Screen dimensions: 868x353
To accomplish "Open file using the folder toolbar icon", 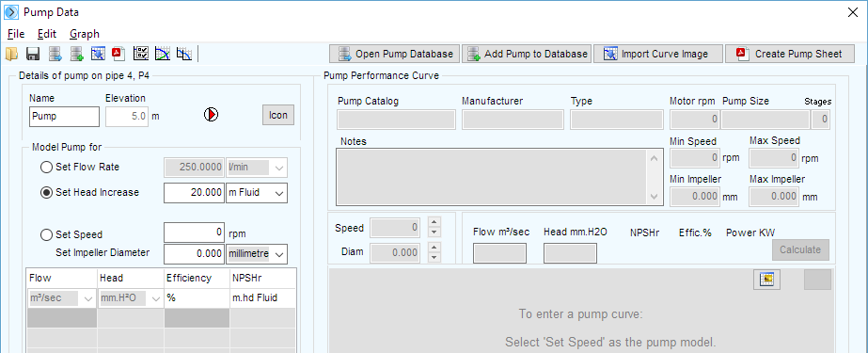I will [x=11, y=54].
